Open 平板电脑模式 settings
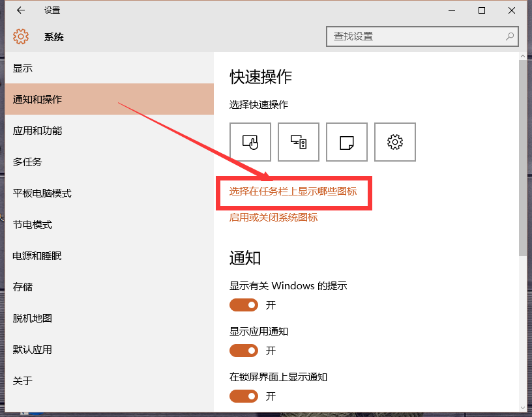This screenshot has height=417, width=532. pyautogui.click(x=110, y=194)
